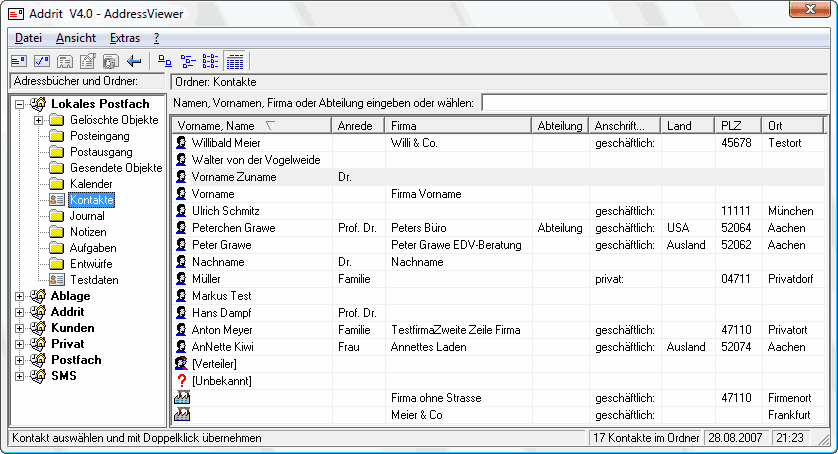Click '17 Kontakte im Ordner' in status bar

646,438
